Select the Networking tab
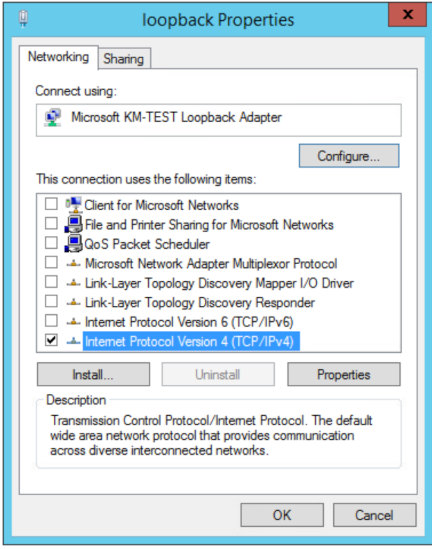The image size is (432, 549). click(58, 57)
